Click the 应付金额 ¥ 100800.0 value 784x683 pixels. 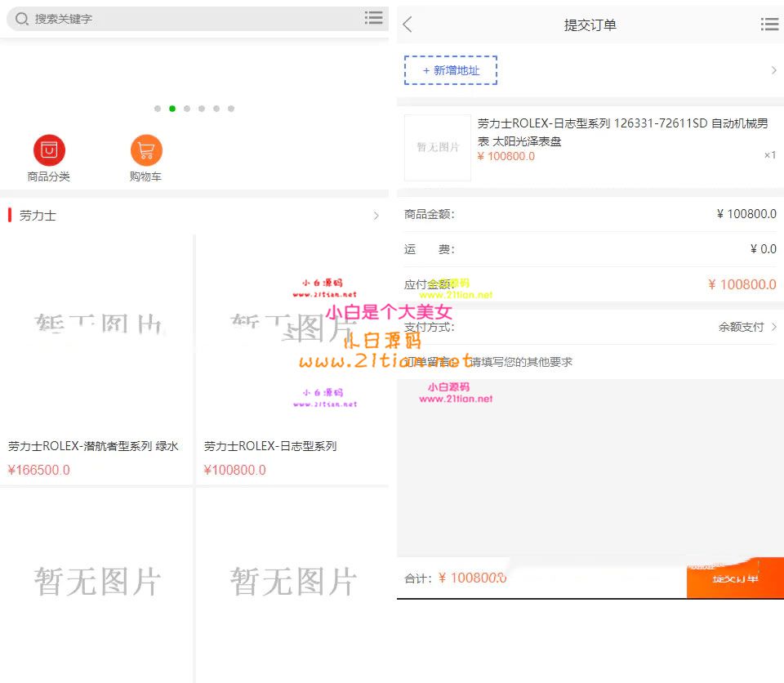pyautogui.click(x=742, y=284)
